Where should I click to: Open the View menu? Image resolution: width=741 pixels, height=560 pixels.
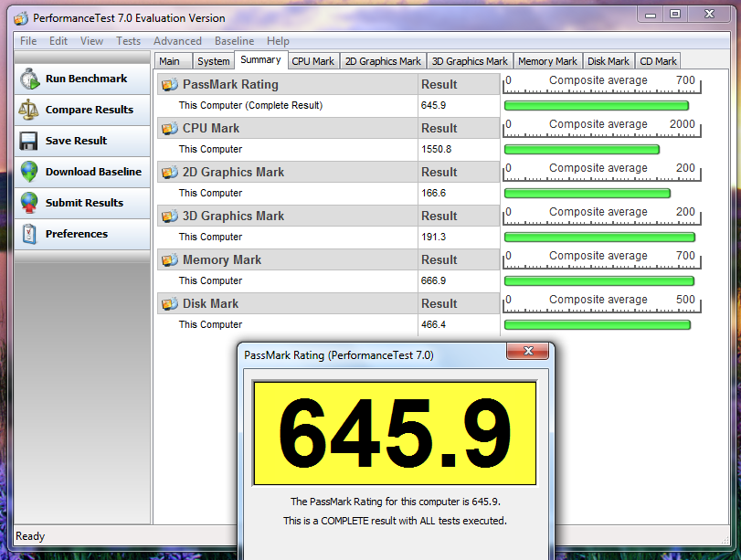point(91,41)
